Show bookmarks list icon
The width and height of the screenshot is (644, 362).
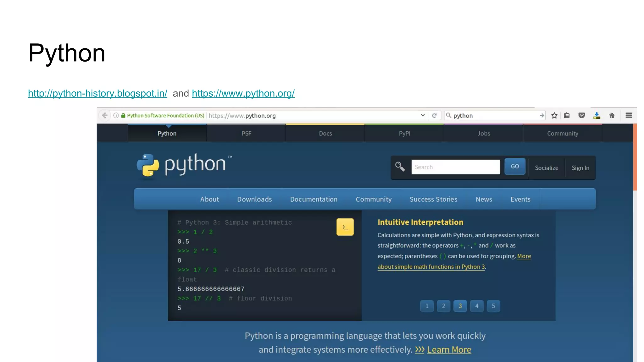click(567, 116)
